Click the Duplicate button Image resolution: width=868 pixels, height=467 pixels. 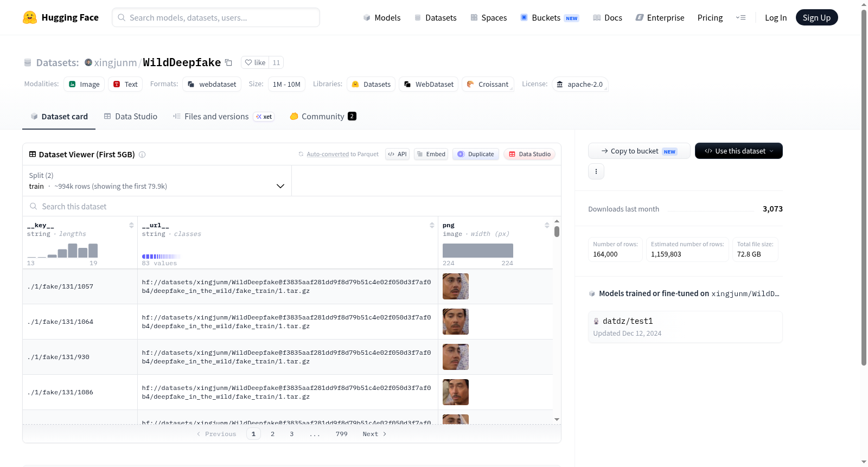coord(476,154)
